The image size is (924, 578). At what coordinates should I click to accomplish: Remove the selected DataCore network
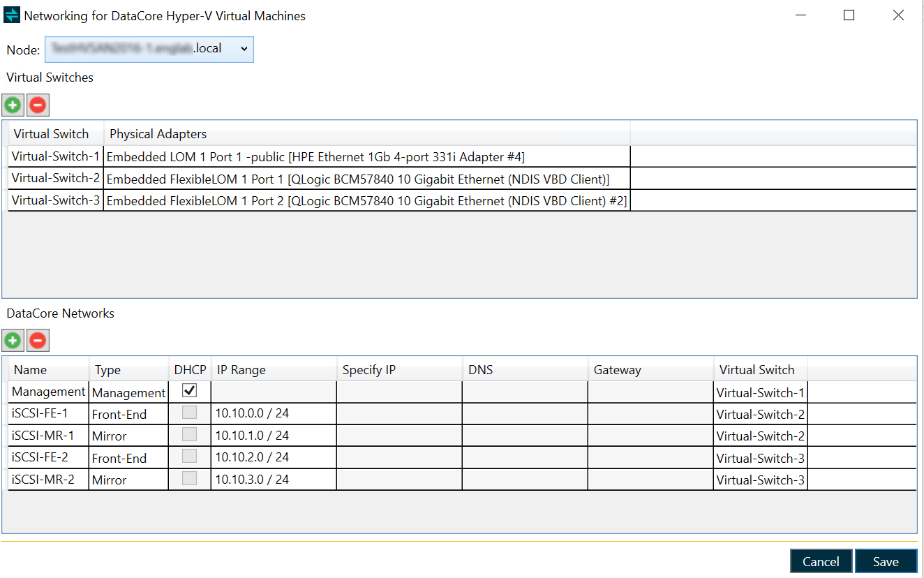38,341
